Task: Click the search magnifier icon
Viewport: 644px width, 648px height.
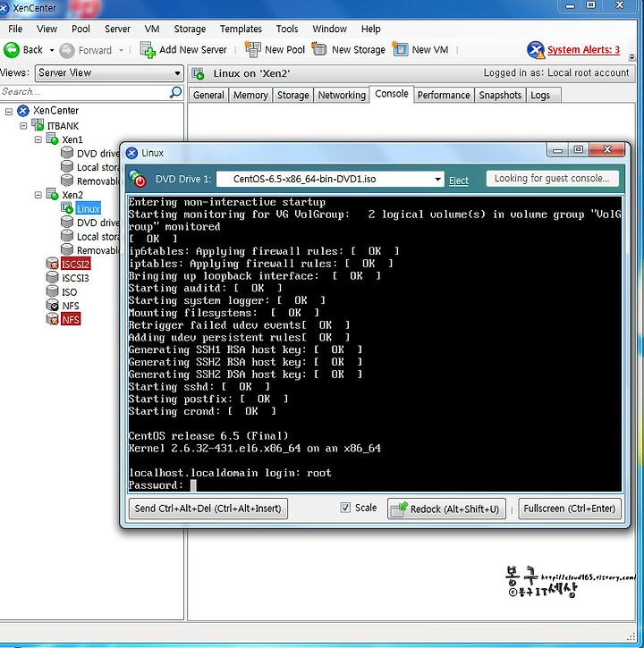Action: pos(176,92)
